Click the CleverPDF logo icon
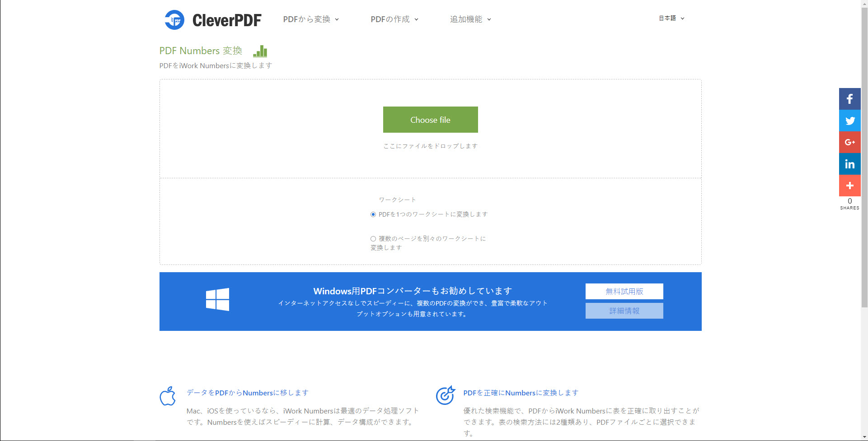The height and width of the screenshot is (441, 868). 174,20
